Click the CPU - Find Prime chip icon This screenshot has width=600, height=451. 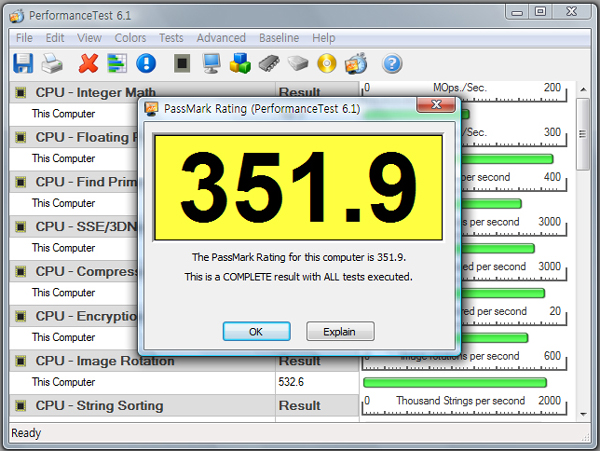[21, 182]
